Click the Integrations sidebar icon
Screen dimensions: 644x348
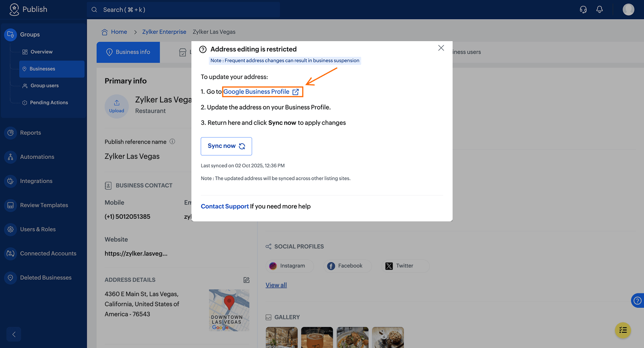click(10, 181)
